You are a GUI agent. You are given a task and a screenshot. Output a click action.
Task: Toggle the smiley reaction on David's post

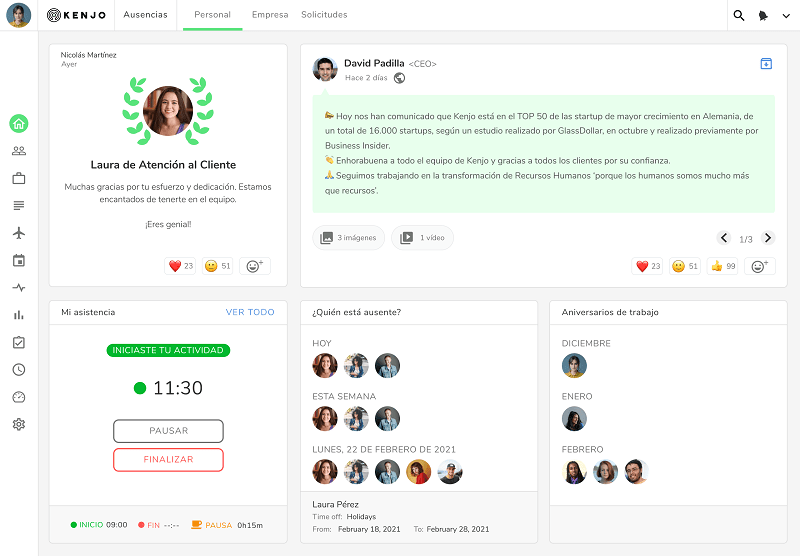(x=685, y=266)
